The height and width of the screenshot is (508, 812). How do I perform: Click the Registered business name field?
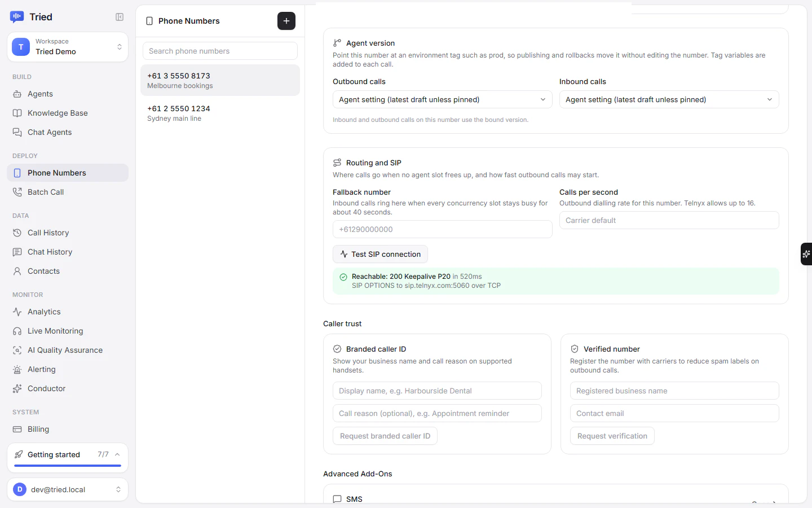[674, 391]
